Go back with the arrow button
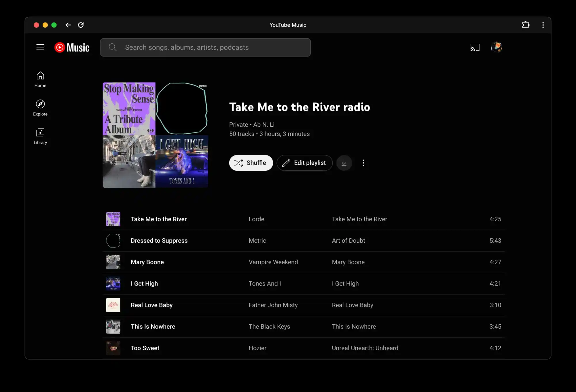 click(68, 25)
